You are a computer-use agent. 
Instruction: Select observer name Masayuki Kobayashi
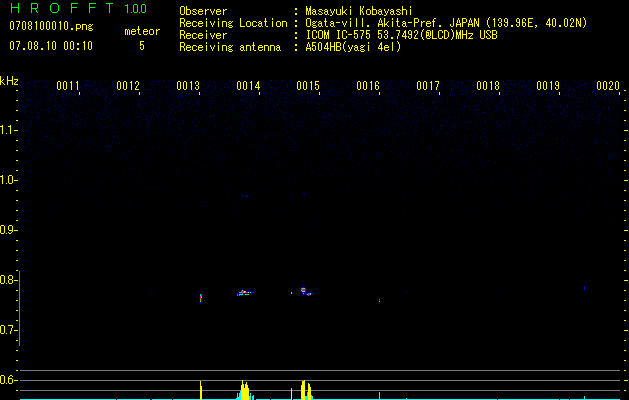[x=359, y=11]
